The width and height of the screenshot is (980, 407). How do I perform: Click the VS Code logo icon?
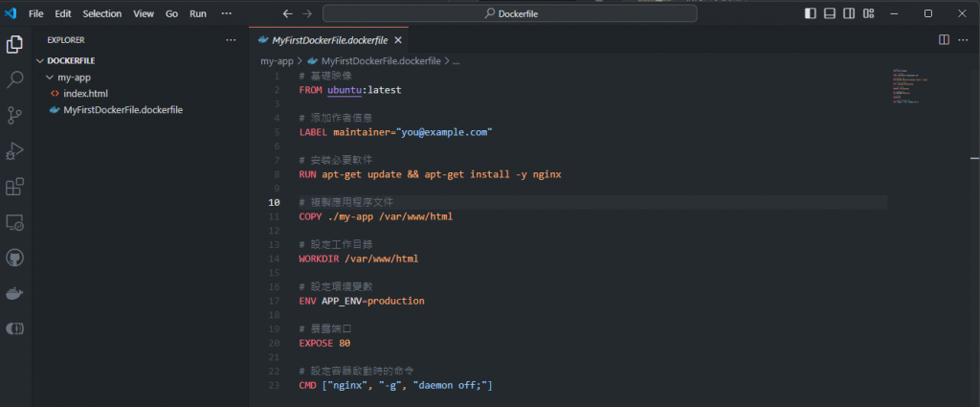pyautogui.click(x=10, y=13)
